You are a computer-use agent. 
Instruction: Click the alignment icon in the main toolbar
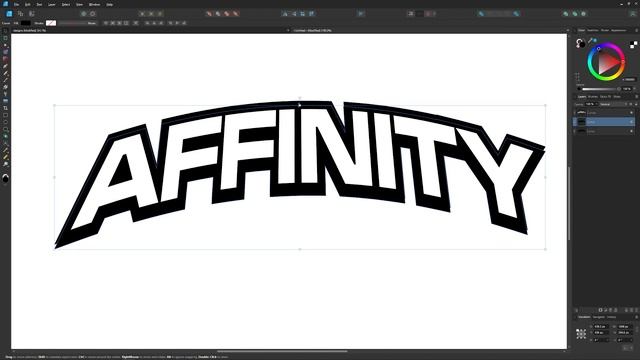361,13
